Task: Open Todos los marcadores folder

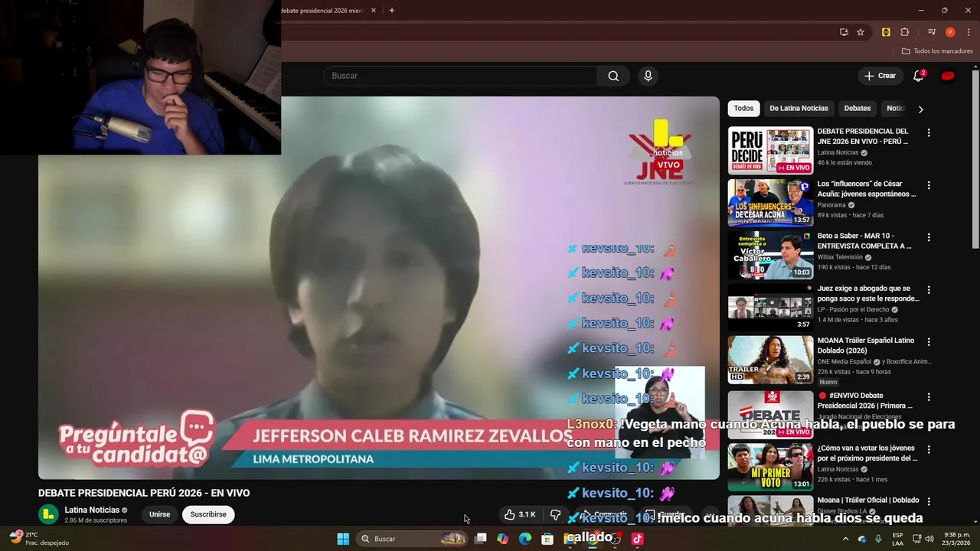Action: [937, 51]
